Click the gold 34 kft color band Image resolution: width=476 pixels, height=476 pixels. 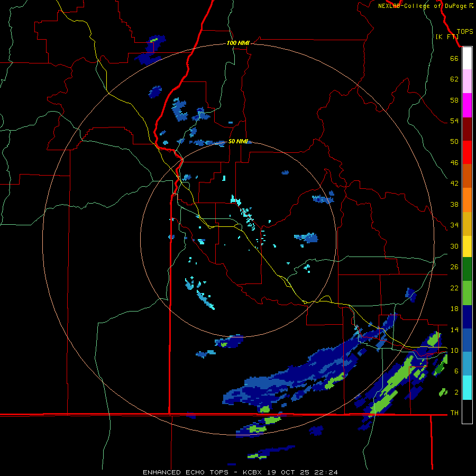click(467, 224)
